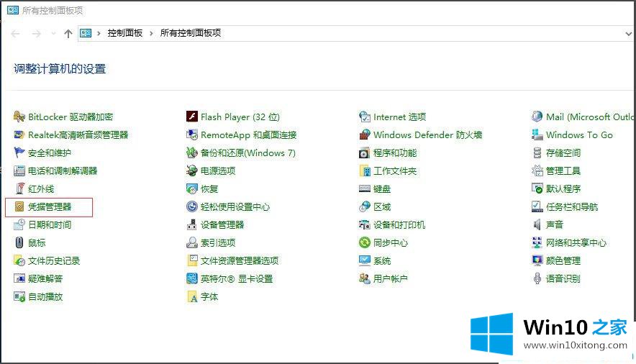This screenshot has height=364, width=636.
Task: Click the 设备和打印机 icon
Action: pos(365,224)
